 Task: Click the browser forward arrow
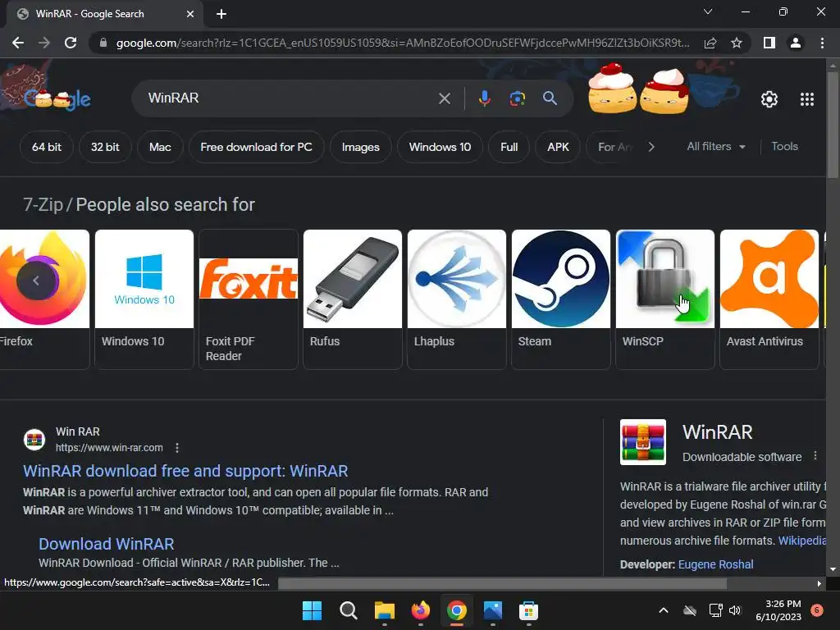44,43
